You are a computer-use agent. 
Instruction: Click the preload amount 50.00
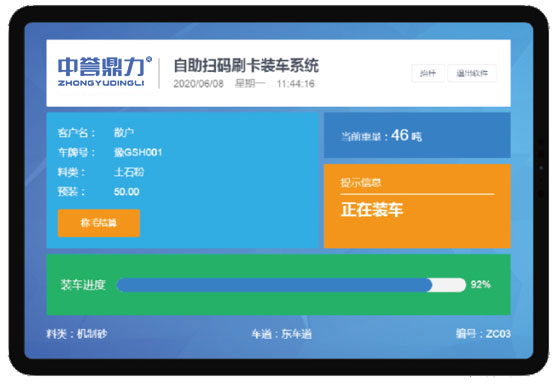coord(126,192)
